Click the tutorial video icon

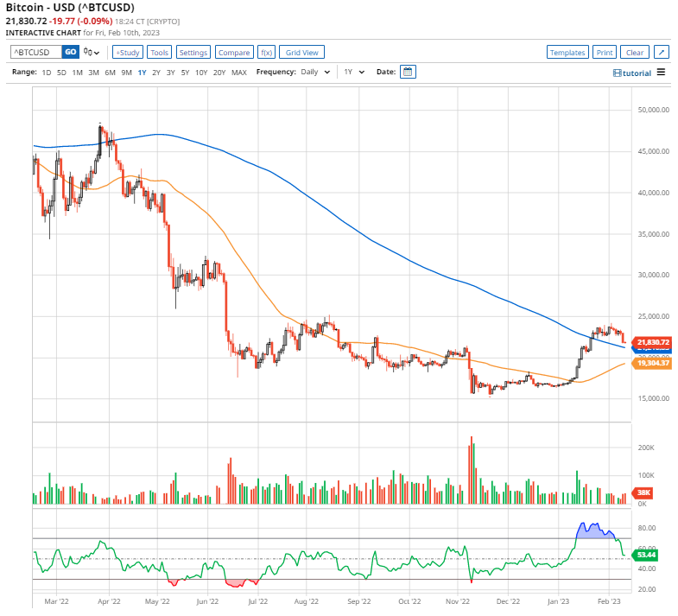tap(617, 73)
